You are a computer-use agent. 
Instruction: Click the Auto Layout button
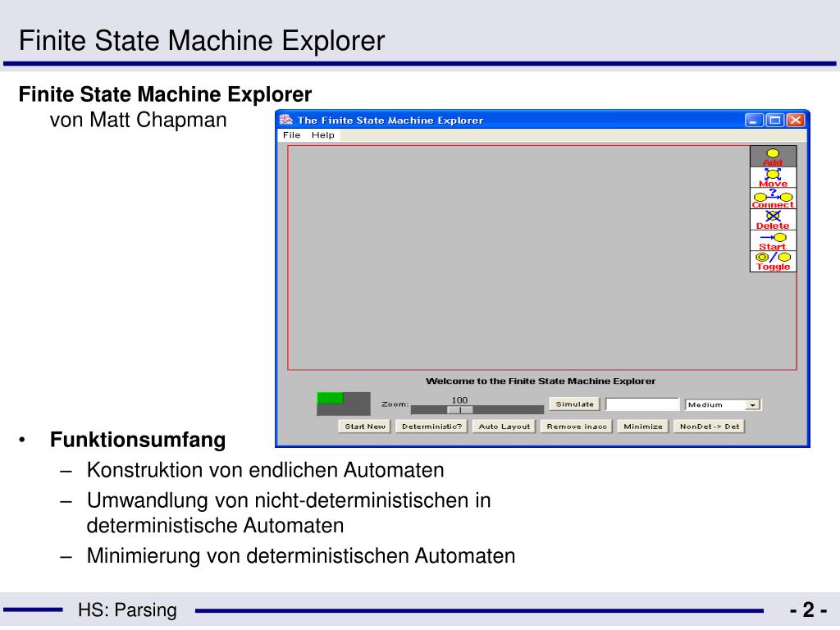click(x=504, y=427)
